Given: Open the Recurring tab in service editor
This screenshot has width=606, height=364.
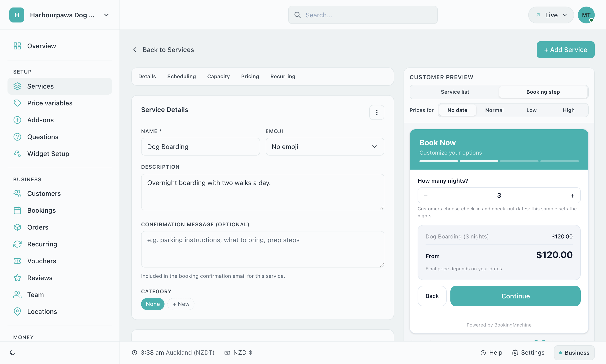Looking at the screenshot, I should 283,76.
